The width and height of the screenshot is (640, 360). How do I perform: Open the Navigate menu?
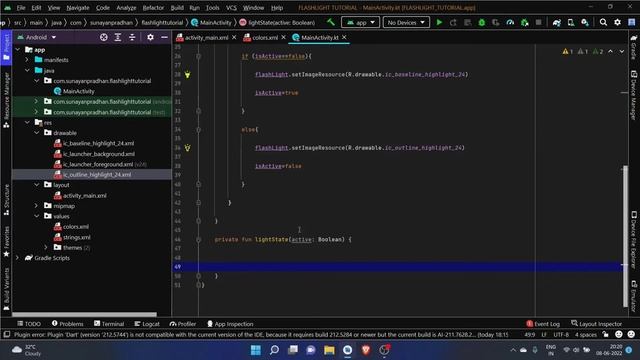point(78,8)
